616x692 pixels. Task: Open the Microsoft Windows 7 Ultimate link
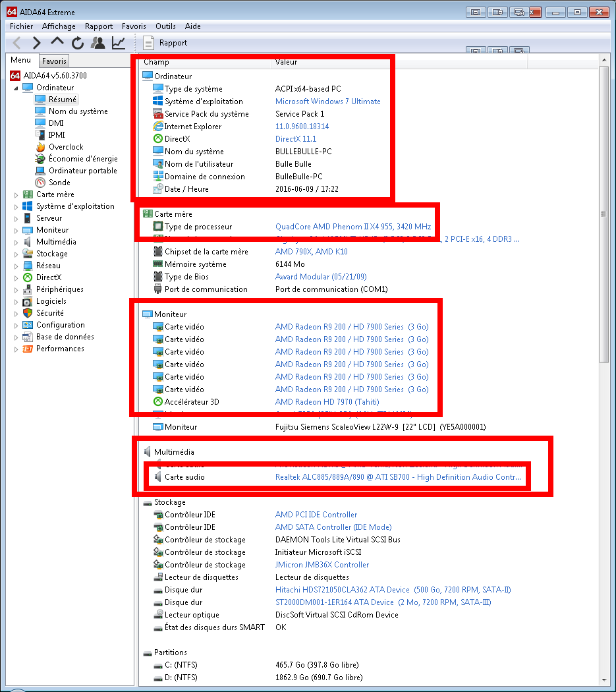(x=327, y=101)
